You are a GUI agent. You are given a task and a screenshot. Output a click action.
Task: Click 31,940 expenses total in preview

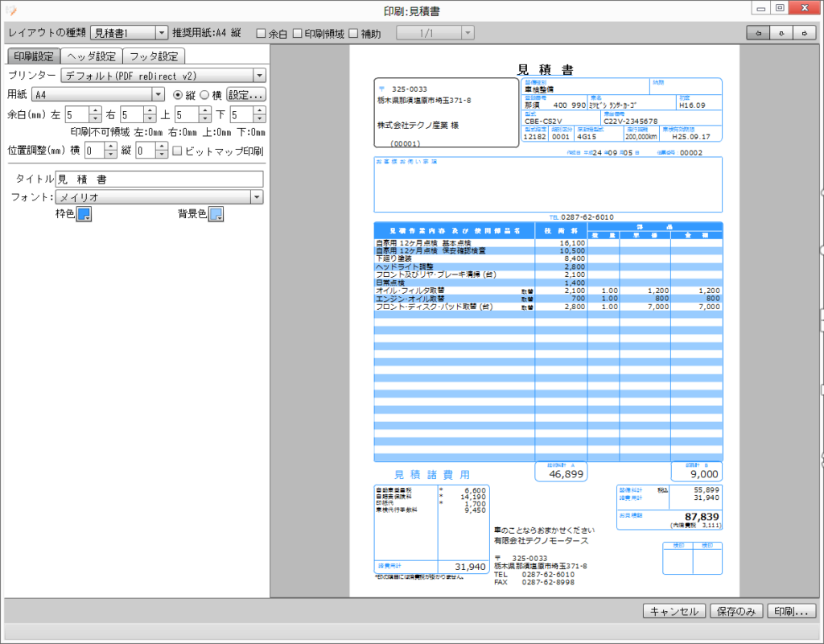pyautogui.click(x=470, y=567)
